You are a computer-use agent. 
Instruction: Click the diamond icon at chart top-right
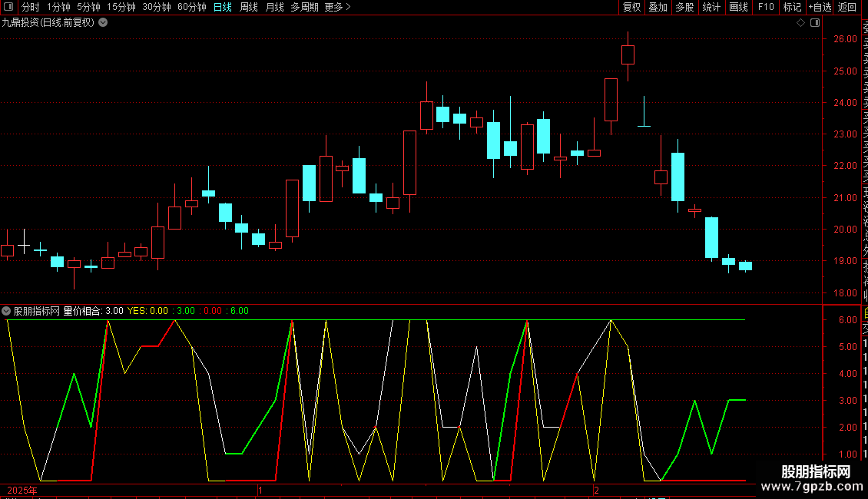point(800,23)
